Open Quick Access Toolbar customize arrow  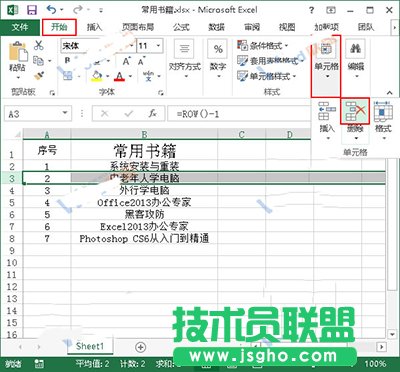pyautogui.click(x=101, y=10)
